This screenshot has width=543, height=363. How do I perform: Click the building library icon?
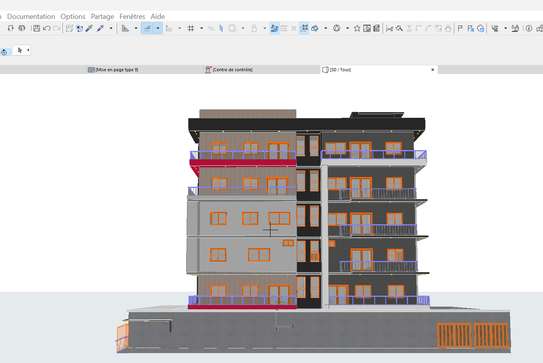(x=376, y=28)
